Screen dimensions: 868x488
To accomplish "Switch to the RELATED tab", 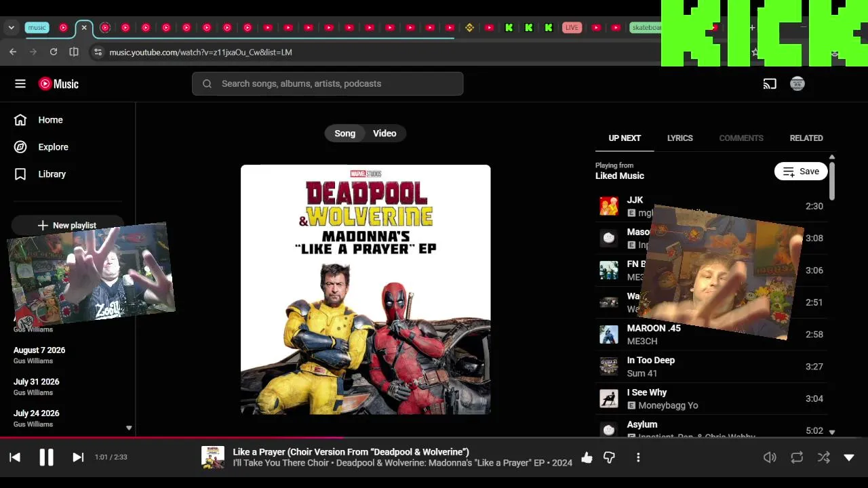I will click(806, 138).
